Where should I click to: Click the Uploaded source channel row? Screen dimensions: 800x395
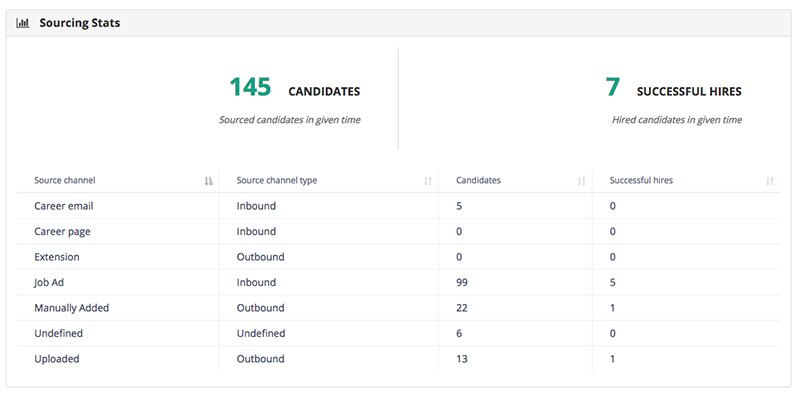(x=398, y=359)
